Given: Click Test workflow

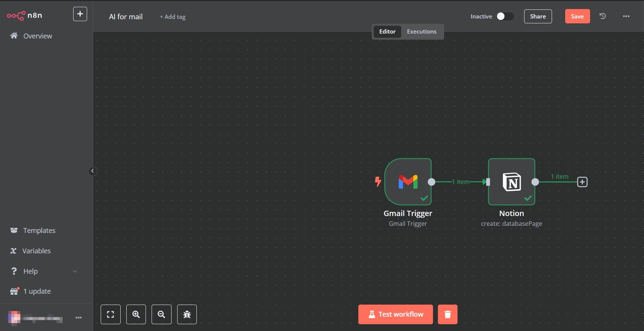Looking at the screenshot, I should pos(396,314).
